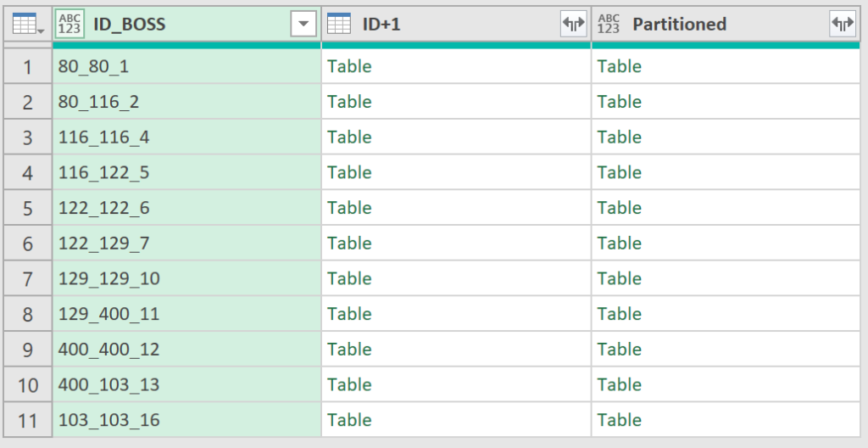Open Partitioned Table link for row 129_400_11
Viewport: 868px width, 448px height.
[x=620, y=315]
